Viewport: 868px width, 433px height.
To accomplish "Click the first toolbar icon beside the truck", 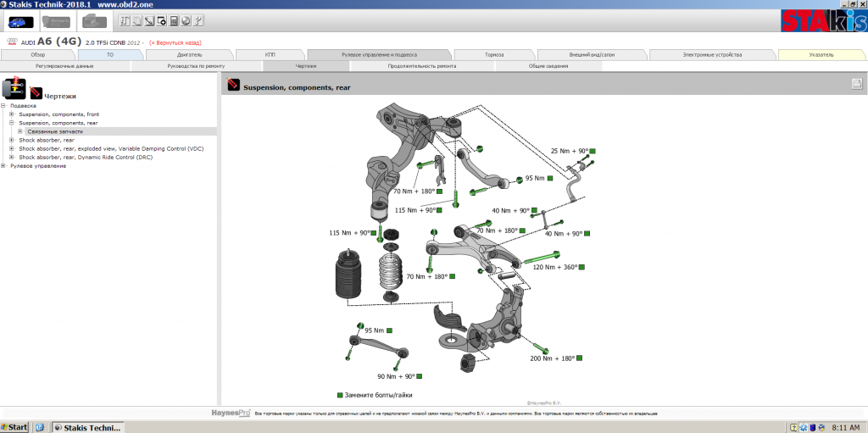I will click(x=125, y=21).
